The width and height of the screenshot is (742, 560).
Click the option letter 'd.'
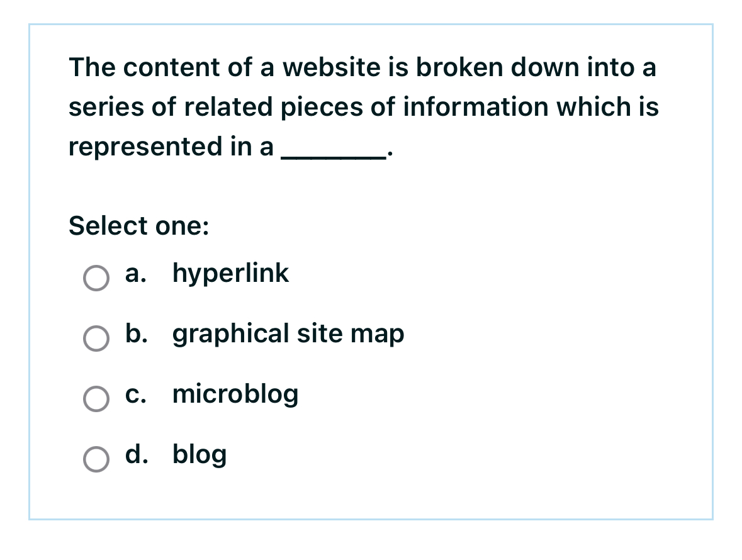135,454
